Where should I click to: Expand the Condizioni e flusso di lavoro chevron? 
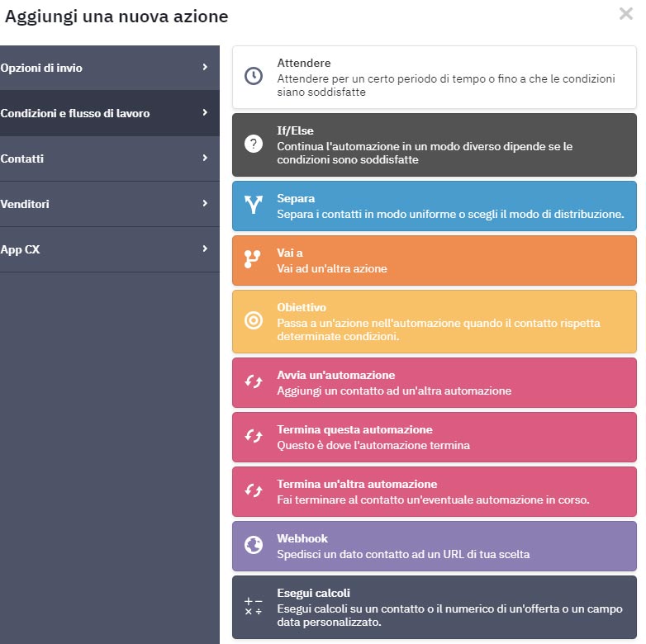tap(205, 112)
